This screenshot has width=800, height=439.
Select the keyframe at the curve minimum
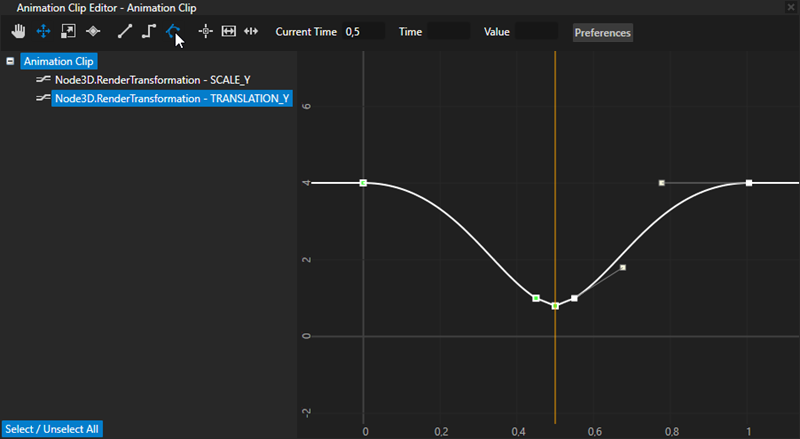(555, 306)
